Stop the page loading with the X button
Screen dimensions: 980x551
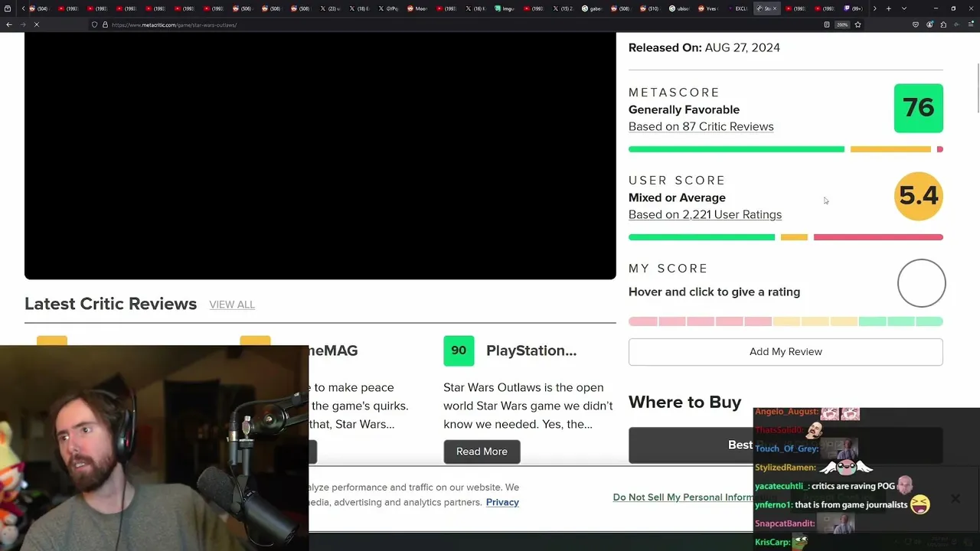(37, 24)
